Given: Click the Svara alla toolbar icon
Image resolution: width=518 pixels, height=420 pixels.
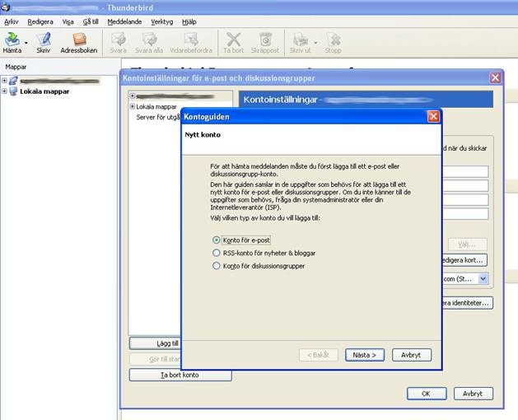Looking at the screenshot, I should pyautogui.click(x=149, y=40).
